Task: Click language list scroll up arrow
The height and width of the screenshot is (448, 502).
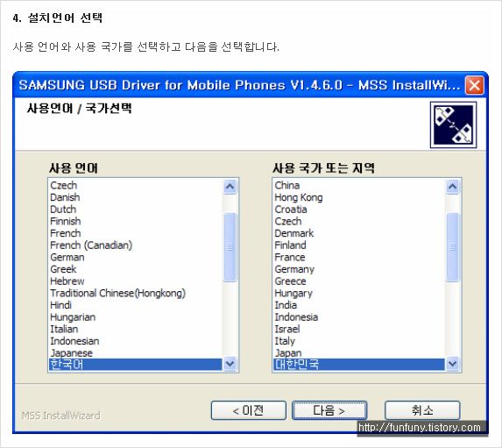Action: click(x=230, y=186)
